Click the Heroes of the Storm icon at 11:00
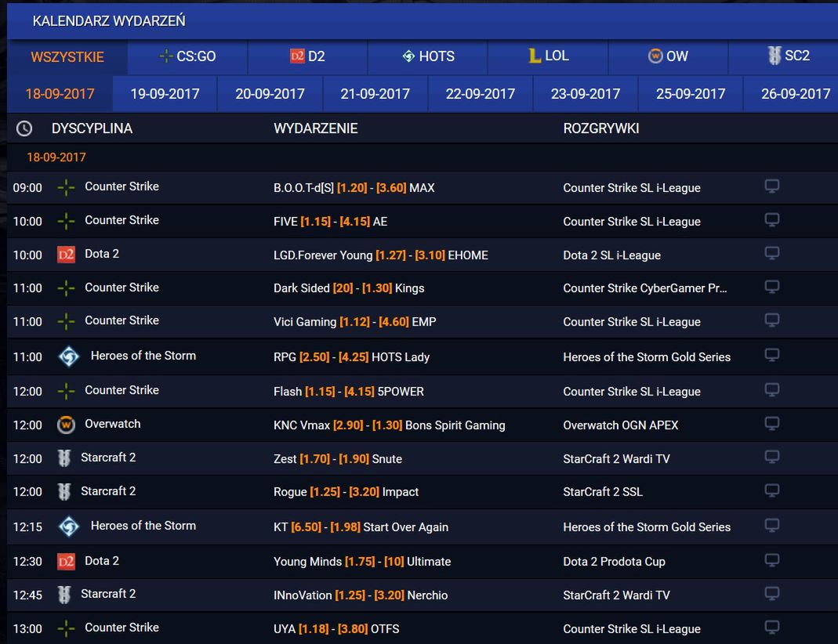838x644 pixels. click(69, 356)
